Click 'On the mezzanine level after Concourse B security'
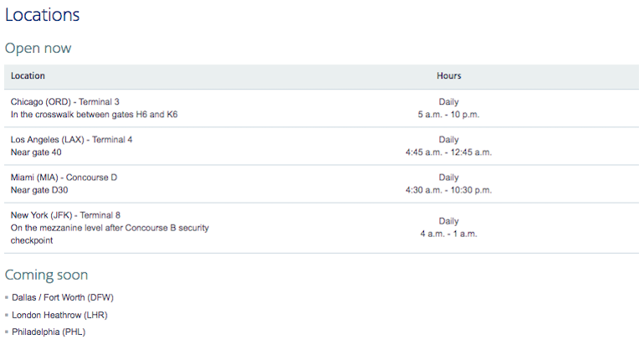Image resolution: width=644 pixels, height=345 pixels. pyautogui.click(x=110, y=228)
